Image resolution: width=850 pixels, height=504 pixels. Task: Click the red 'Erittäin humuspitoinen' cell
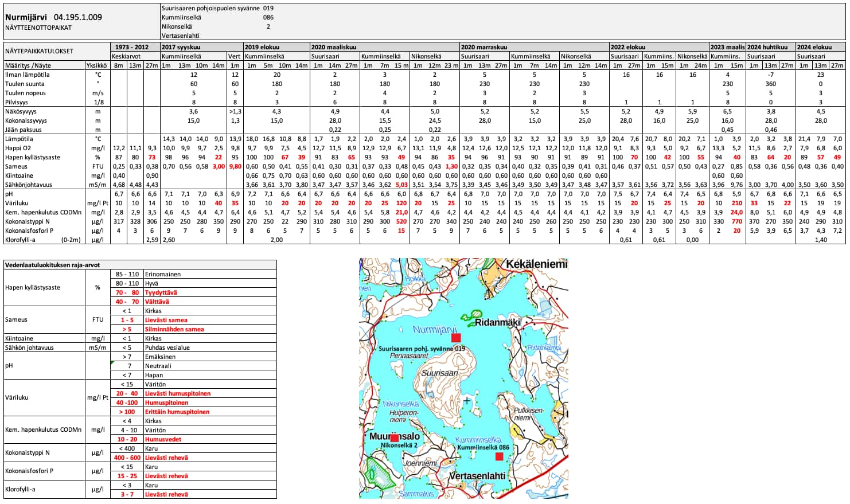[177, 412]
